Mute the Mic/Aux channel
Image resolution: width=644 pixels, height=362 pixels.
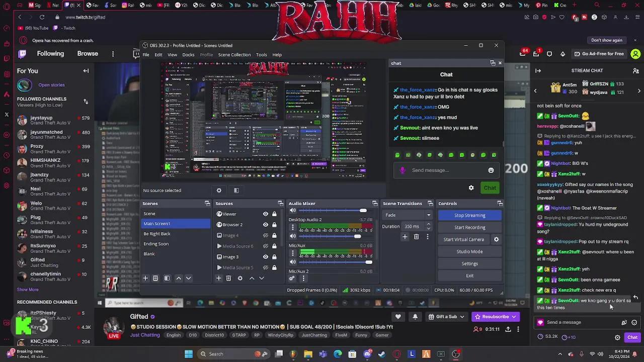[x=293, y=262]
